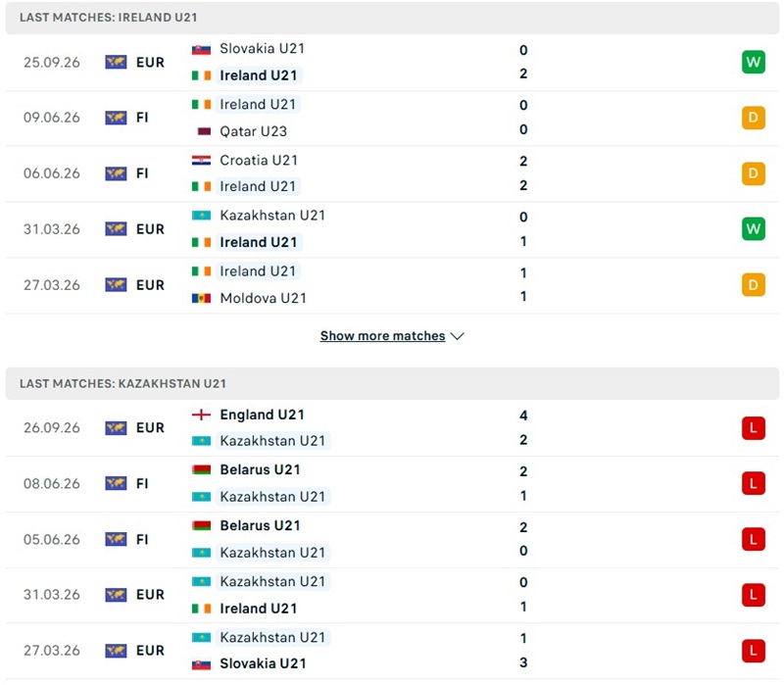Open Kazakhstan U21 team in 31.03.26 Ireland section
This screenshot has height=685, width=784.
(x=272, y=216)
